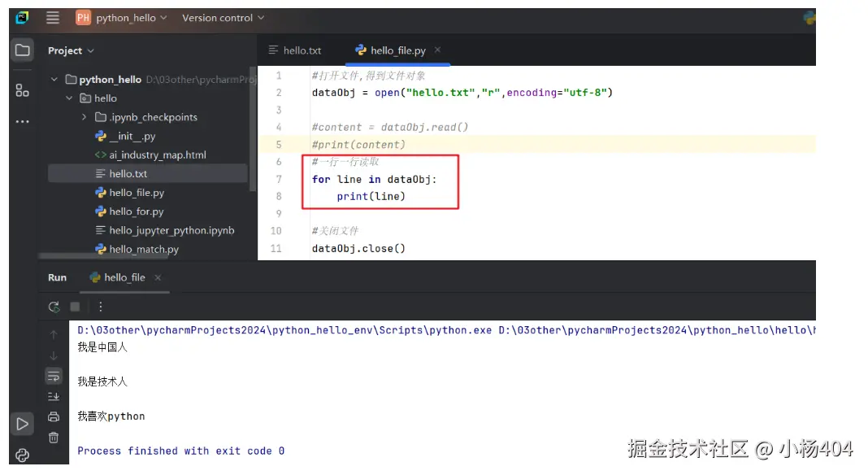Click the down arrow in the Run panel's left gutter
Viewport: 868px width, 475px height.
[x=54, y=355]
